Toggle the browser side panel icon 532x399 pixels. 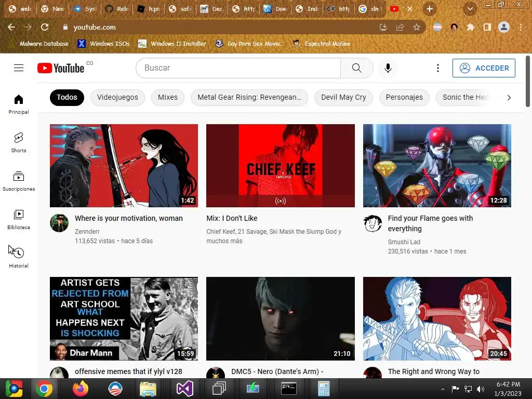[487, 27]
